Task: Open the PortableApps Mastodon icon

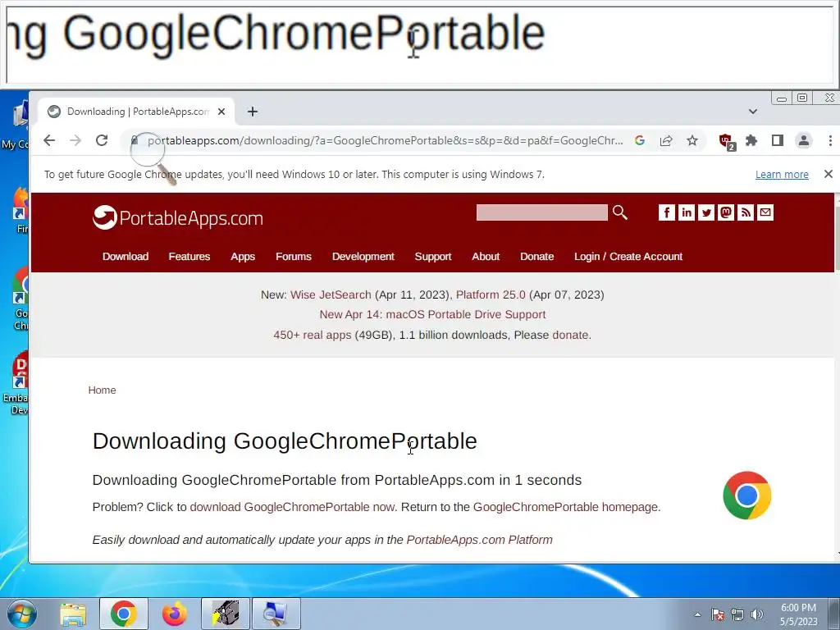Action: (x=726, y=212)
